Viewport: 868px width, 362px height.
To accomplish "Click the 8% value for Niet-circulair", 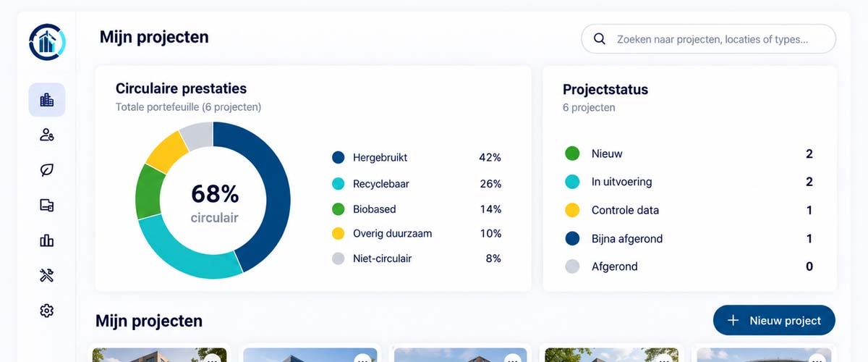I will (493, 258).
